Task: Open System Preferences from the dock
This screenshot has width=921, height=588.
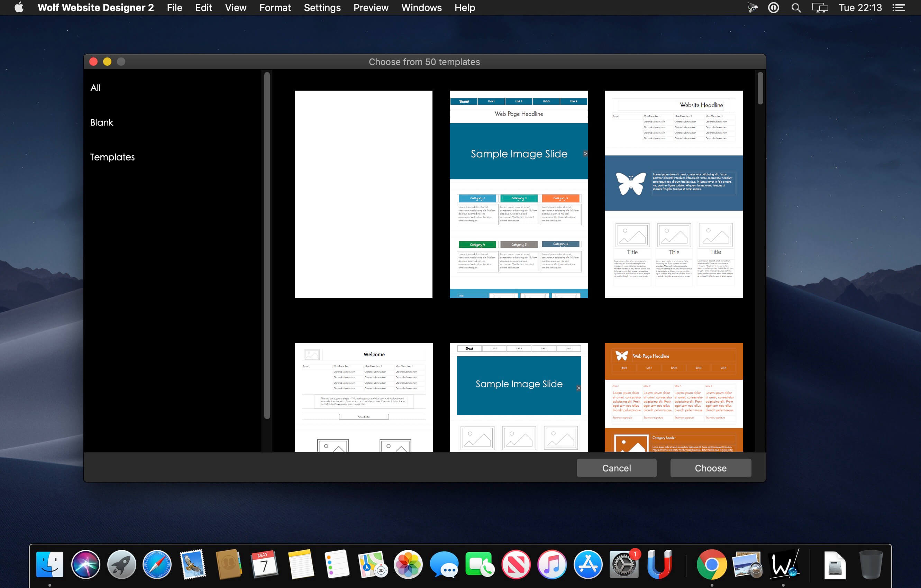Action: [x=624, y=564]
